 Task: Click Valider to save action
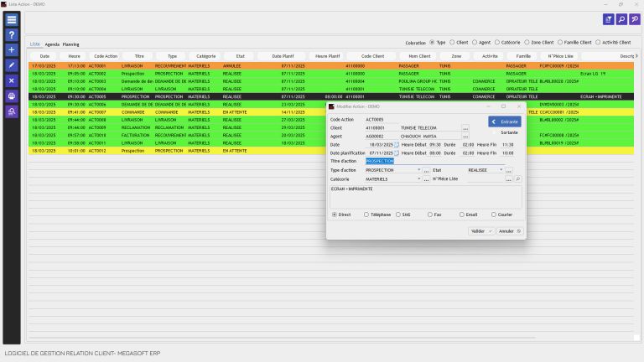481,231
